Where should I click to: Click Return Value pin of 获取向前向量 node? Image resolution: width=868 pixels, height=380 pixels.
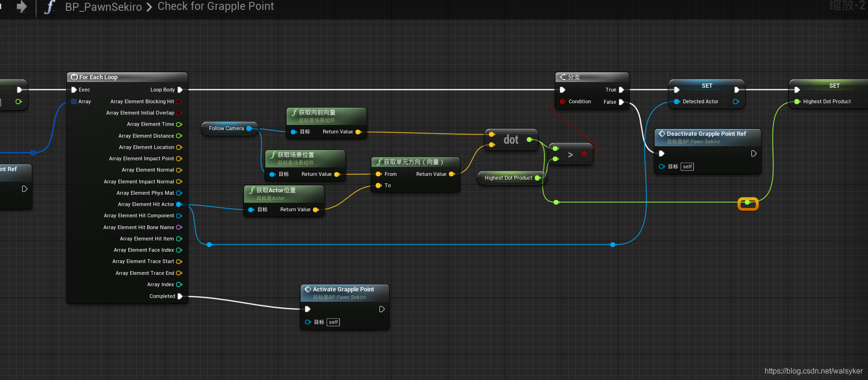coord(358,132)
